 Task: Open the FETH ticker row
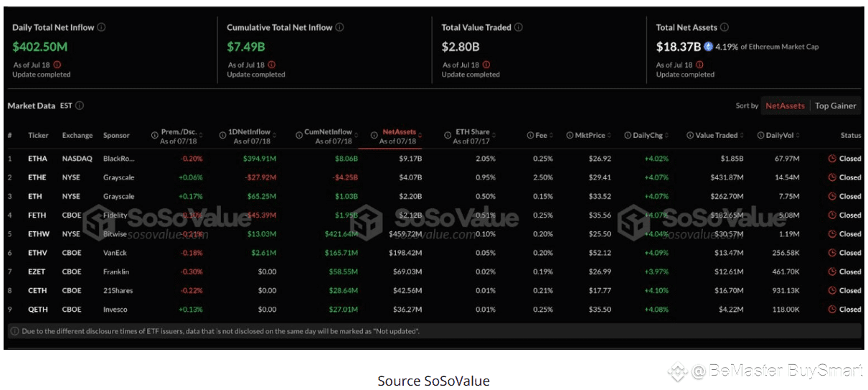433,215
